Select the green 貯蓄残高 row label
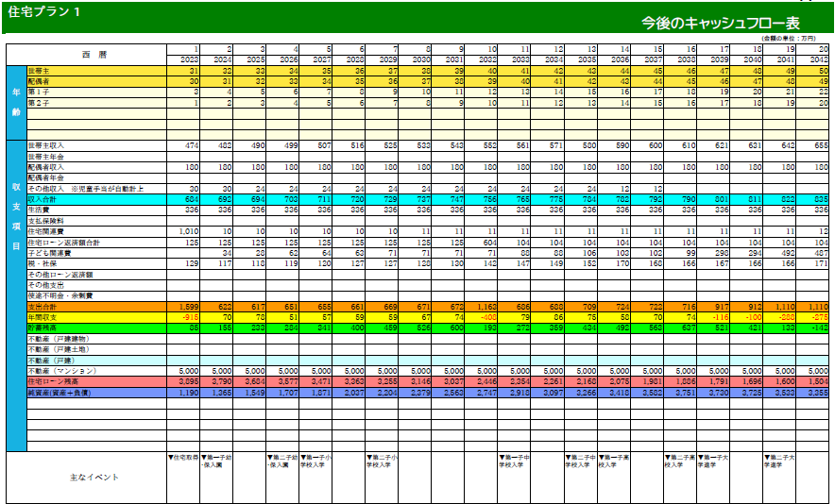 click(x=43, y=328)
